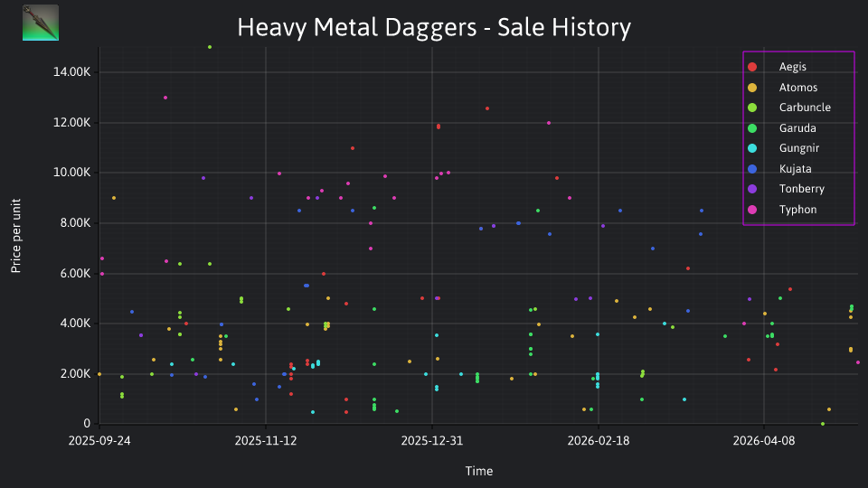Click the Garuda green legend dot
Screen dimensions: 868x488
[x=752, y=128]
